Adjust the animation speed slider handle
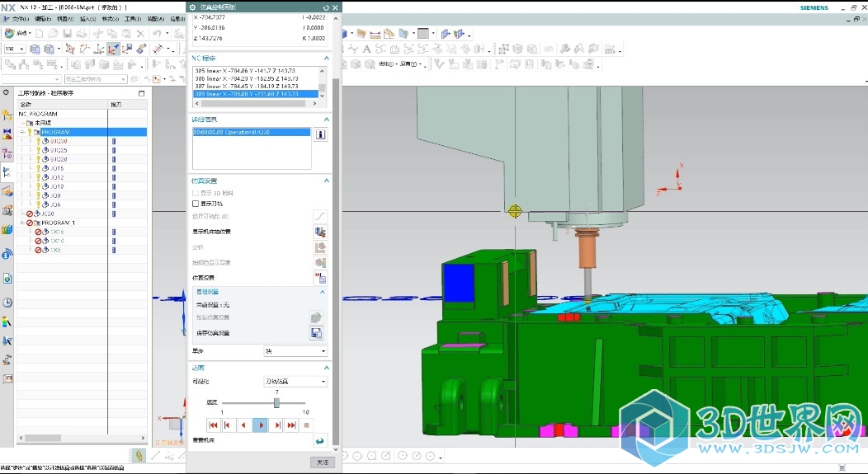This screenshot has height=474, width=868. (x=276, y=402)
